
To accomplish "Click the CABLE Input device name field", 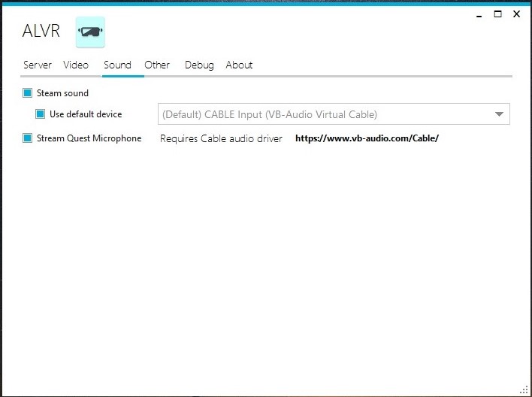I will coord(334,114).
